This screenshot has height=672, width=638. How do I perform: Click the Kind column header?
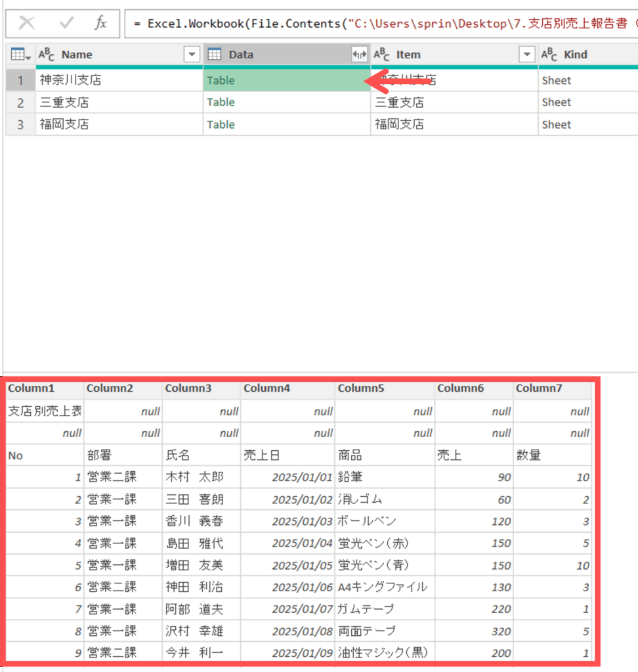click(584, 55)
